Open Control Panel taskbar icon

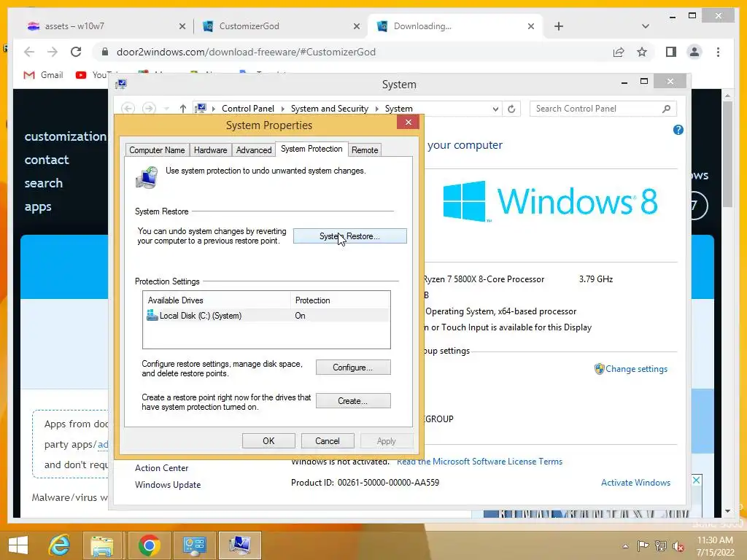(x=194, y=545)
